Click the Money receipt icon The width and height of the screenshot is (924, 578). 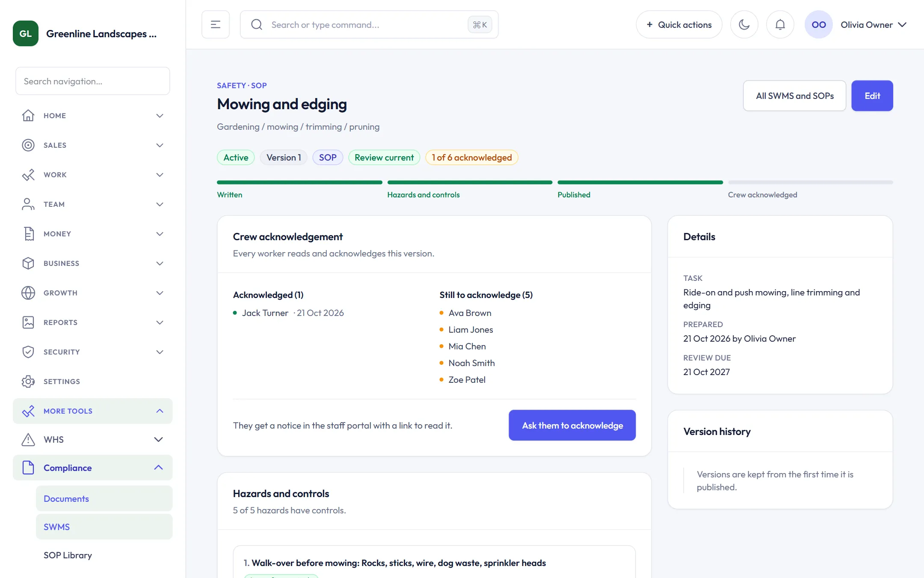point(28,234)
